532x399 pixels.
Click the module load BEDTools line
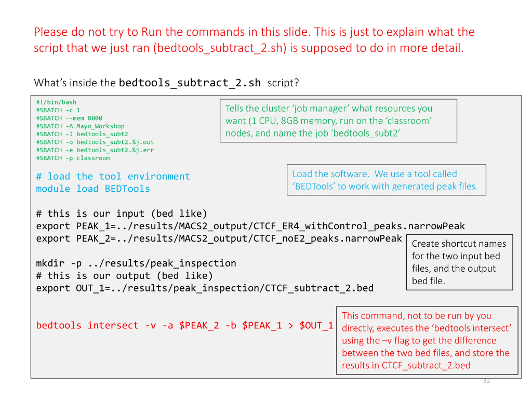(93, 189)
